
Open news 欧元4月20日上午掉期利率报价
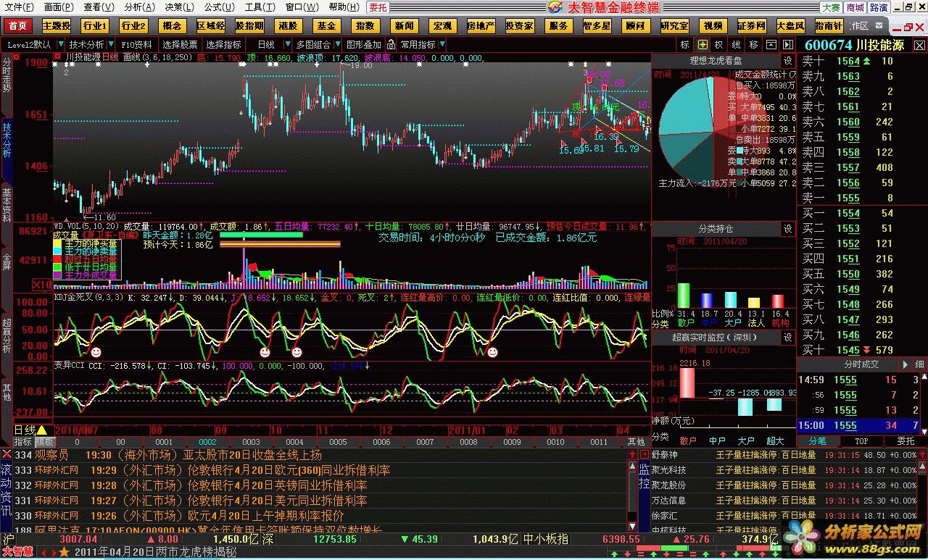tap(266, 516)
